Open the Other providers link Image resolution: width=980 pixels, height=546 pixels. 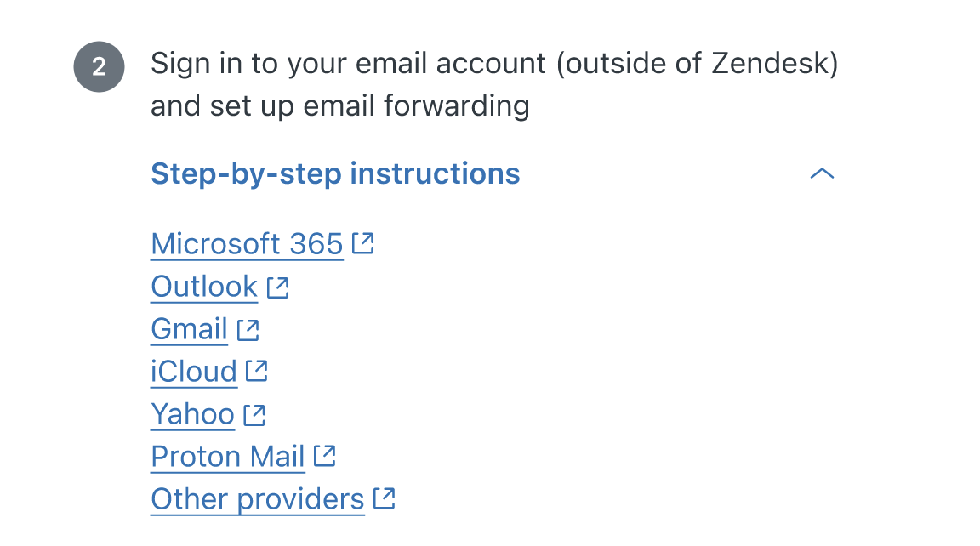pyautogui.click(x=258, y=499)
